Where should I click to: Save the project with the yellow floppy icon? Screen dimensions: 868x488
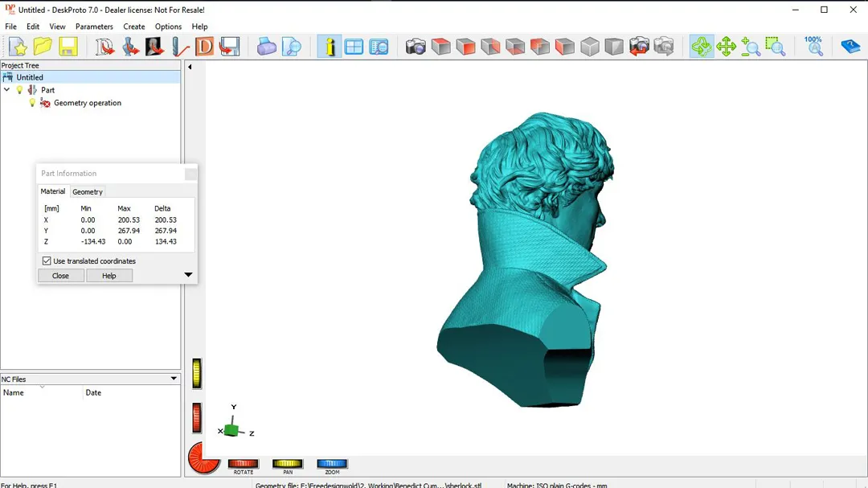point(68,47)
